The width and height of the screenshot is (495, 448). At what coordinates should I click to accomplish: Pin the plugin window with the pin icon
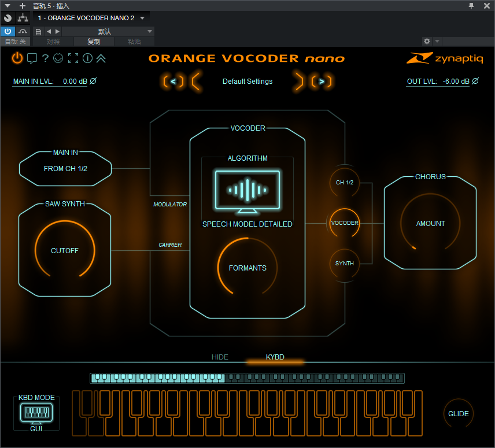click(x=471, y=6)
